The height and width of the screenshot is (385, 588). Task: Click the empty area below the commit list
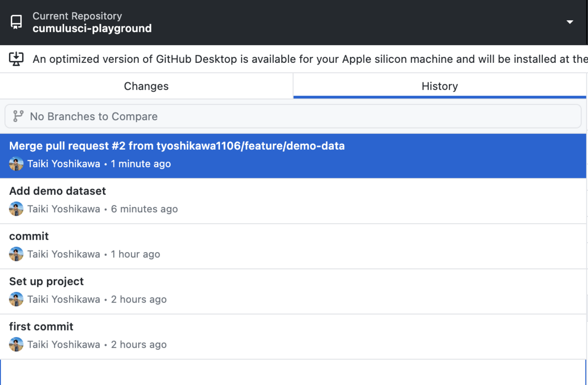tap(293, 372)
